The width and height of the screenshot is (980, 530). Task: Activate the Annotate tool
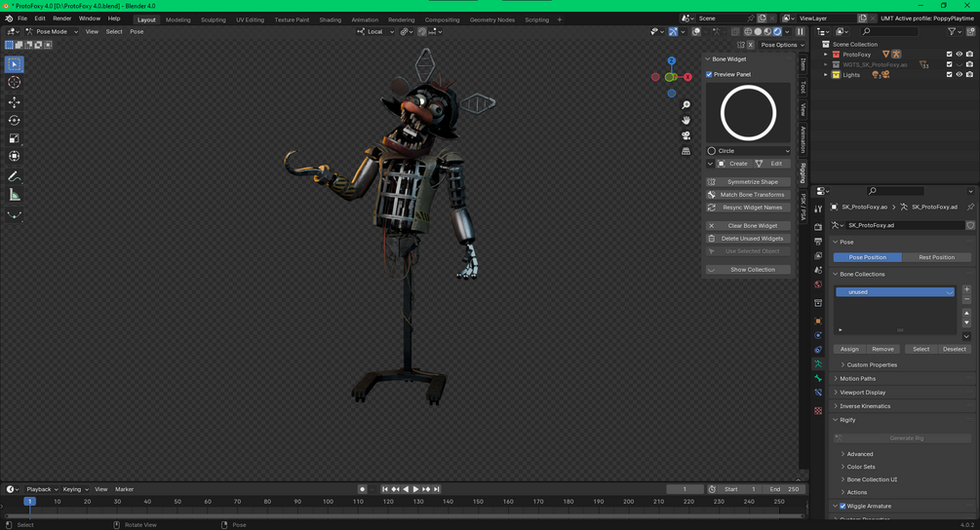coord(15,176)
